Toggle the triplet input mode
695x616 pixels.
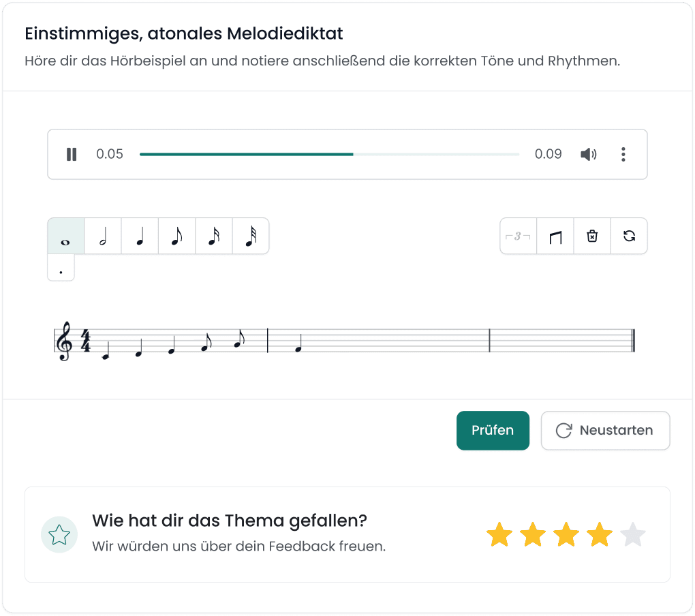click(x=518, y=236)
